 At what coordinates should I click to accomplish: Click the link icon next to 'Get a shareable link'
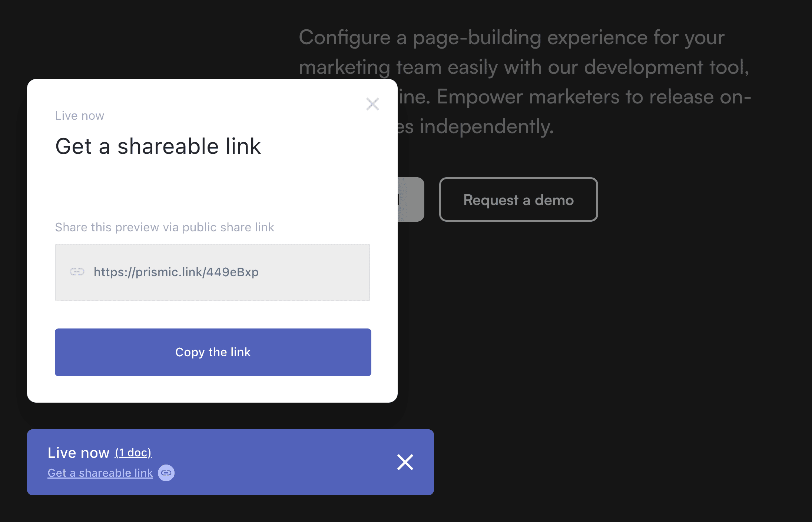pyautogui.click(x=166, y=473)
